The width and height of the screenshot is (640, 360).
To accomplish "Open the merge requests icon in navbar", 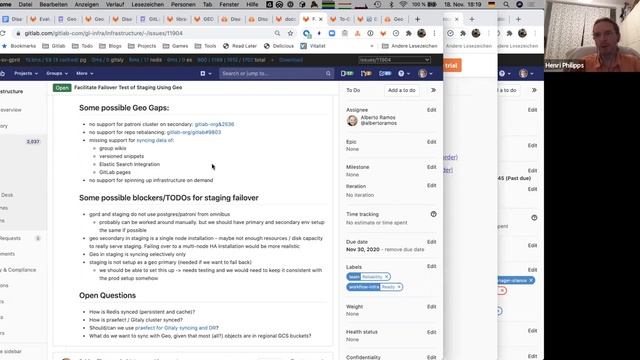I will pyautogui.click(x=366, y=73).
